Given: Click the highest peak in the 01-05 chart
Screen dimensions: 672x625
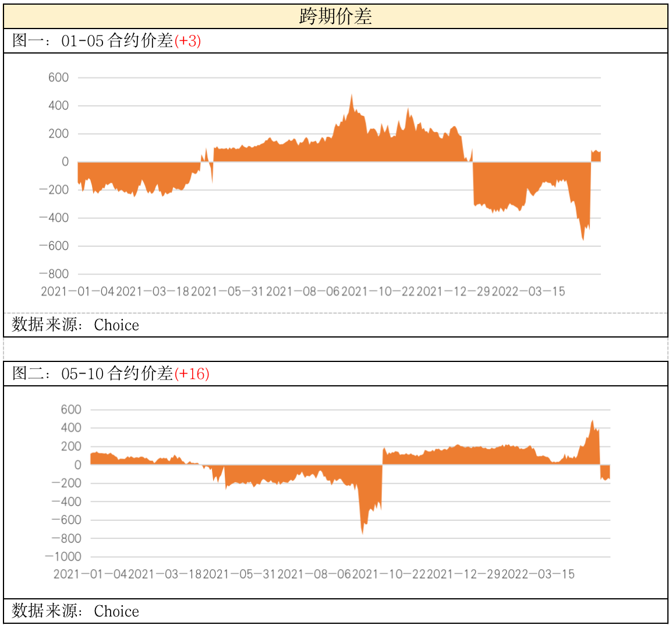Looking at the screenshot, I should coord(351,97).
